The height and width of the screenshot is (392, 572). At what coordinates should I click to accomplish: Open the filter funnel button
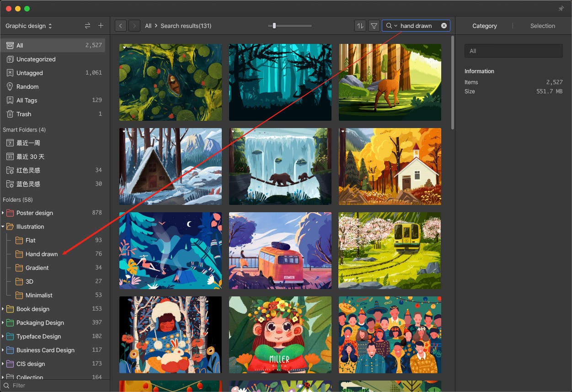374,26
